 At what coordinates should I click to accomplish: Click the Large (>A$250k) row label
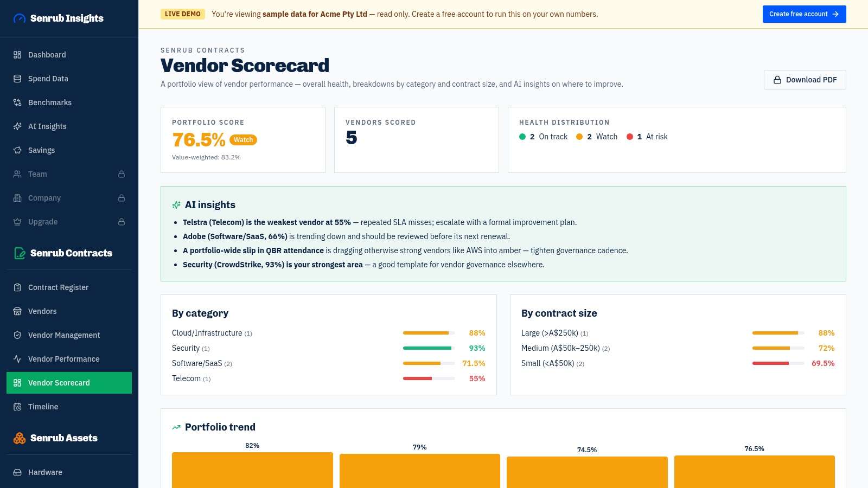[554, 333]
